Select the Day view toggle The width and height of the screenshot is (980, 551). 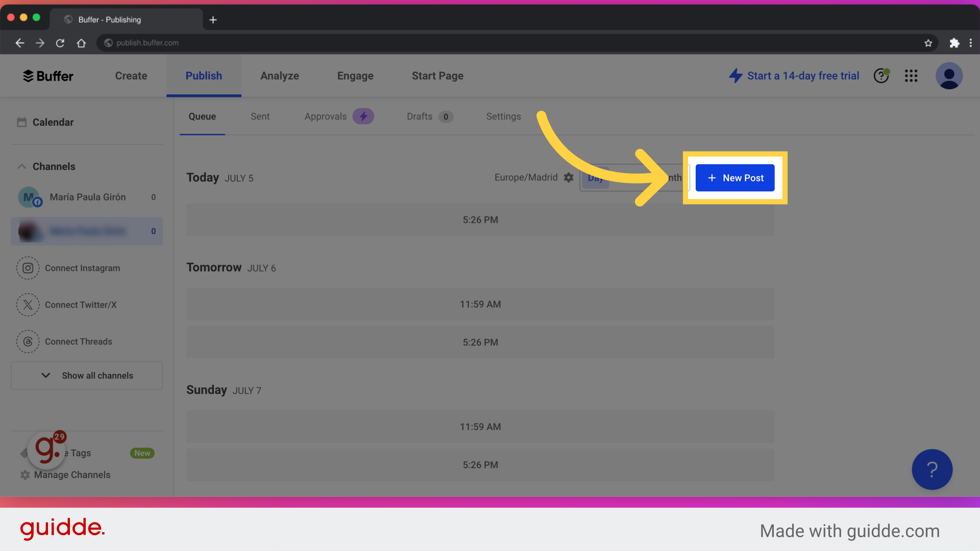(x=595, y=178)
